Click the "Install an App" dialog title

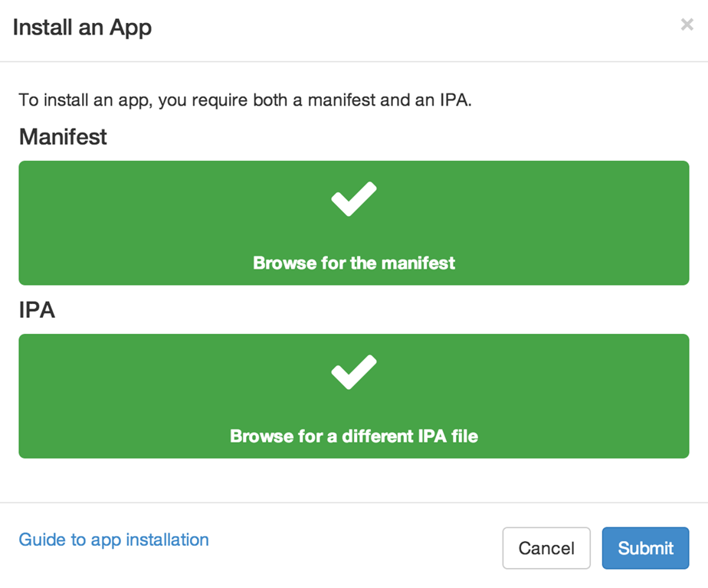(82, 28)
